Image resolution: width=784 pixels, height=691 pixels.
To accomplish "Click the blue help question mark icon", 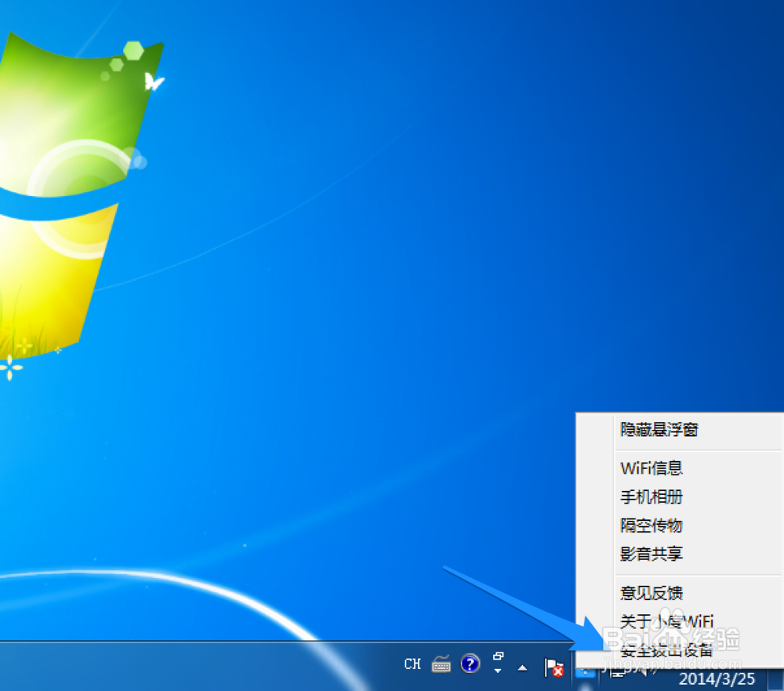I will 469,664.
